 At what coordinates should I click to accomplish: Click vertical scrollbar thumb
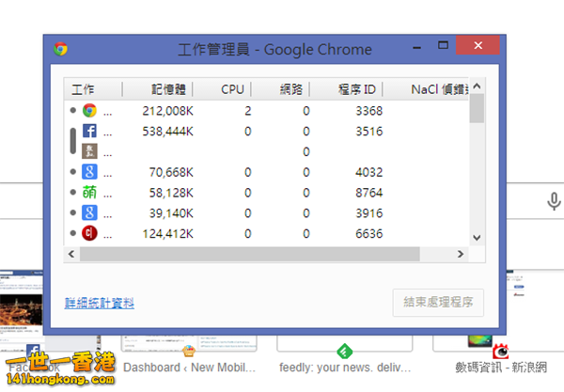point(477,108)
